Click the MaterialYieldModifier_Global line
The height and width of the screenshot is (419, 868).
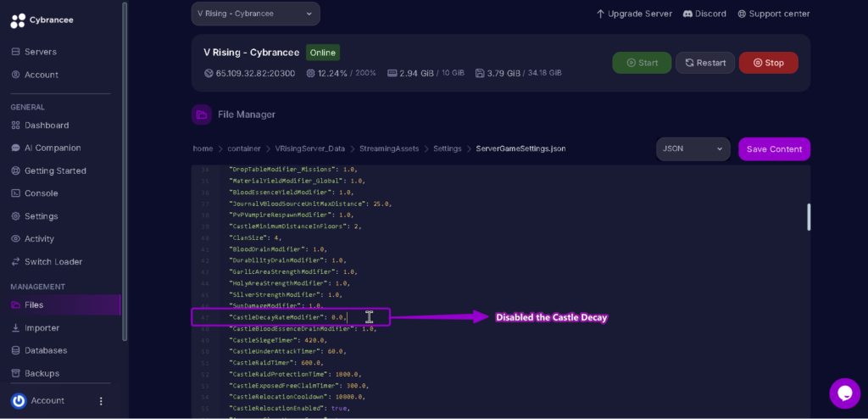point(297,182)
